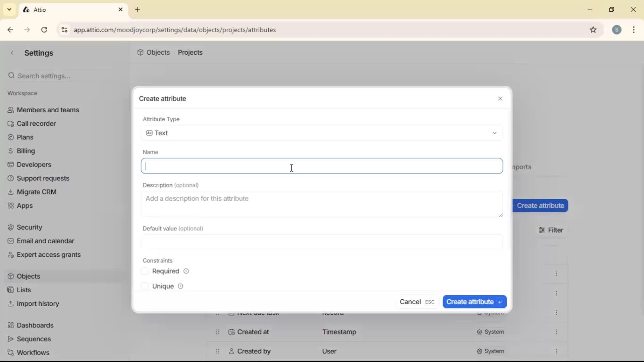Screen dimensions: 644x362
Task: Open Developers settings via code icon
Action: (x=11, y=164)
